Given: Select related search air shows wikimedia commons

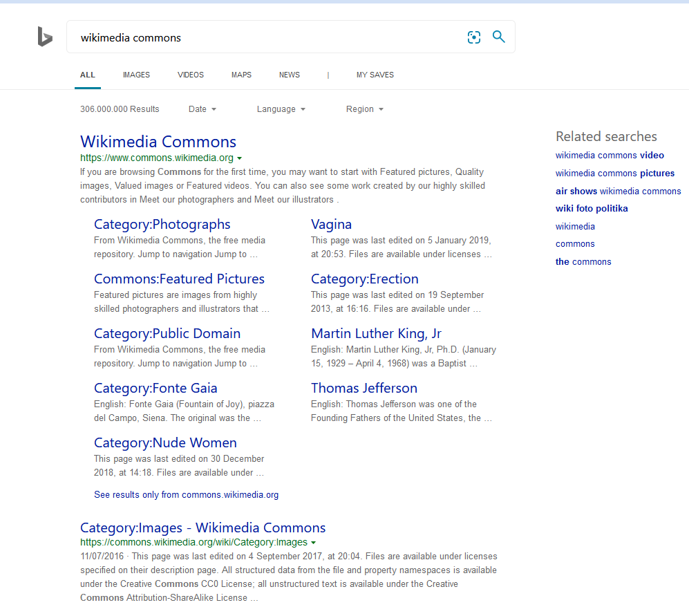Looking at the screenshot, I should [618, 192].
